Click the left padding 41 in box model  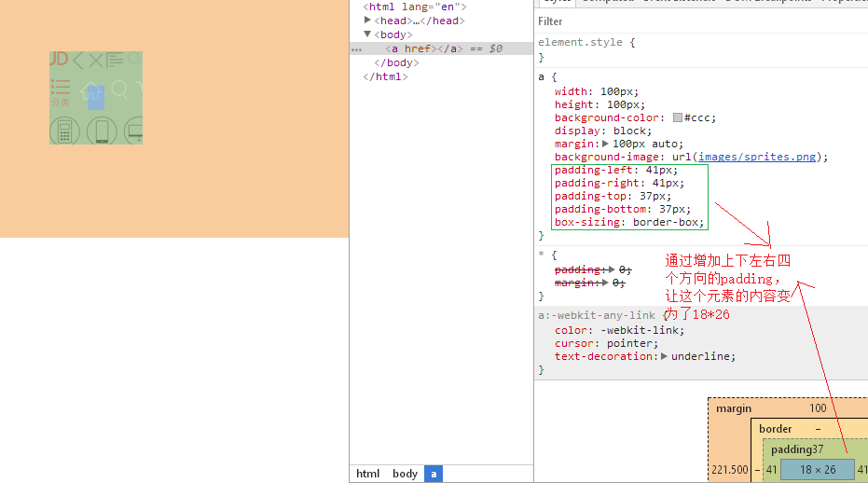(x=771, y=470)
